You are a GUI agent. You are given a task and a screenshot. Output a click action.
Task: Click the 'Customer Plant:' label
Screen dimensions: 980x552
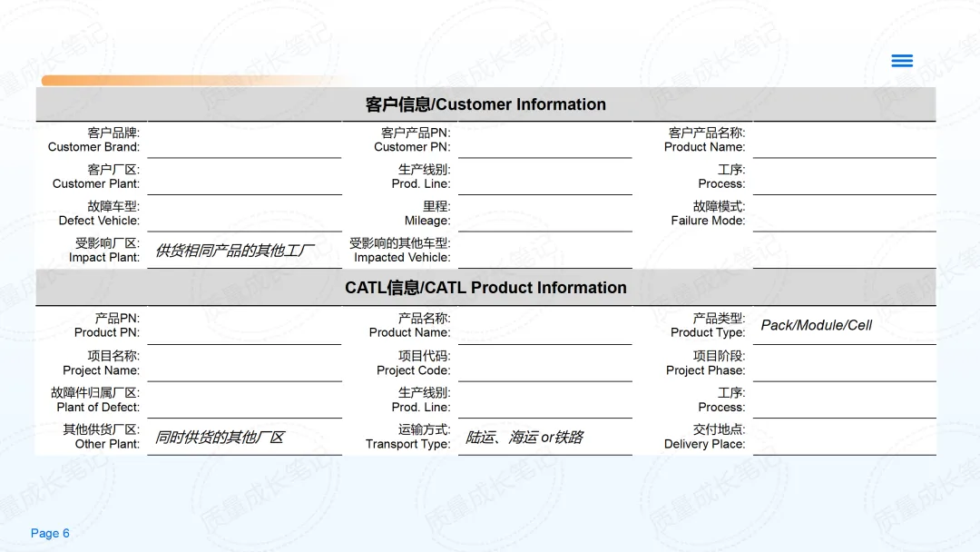(x=96, y=183)
